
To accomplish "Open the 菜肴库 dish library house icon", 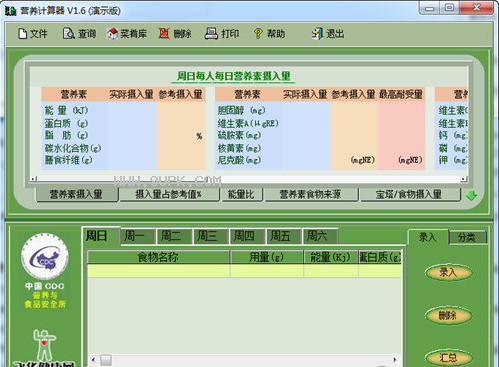I will (112, 34).
